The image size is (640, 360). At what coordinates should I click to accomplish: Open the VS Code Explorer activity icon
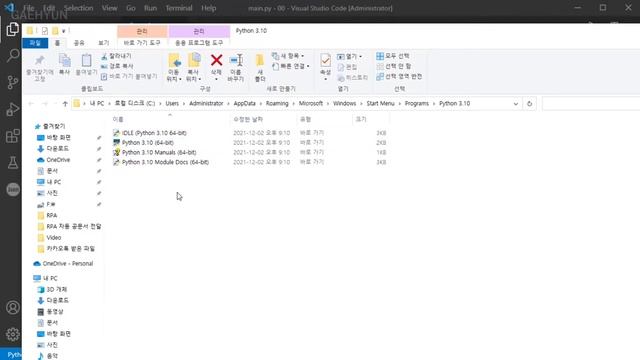pos(12,29)
